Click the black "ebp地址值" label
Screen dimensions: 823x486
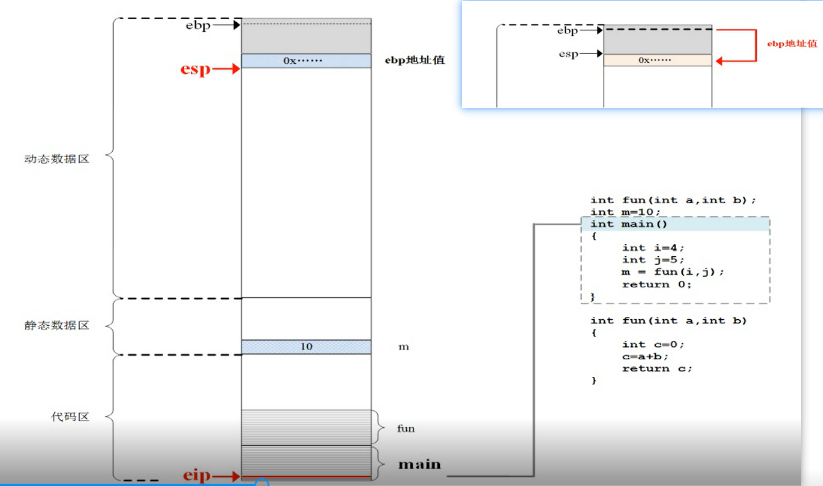[x=415, y=60]
